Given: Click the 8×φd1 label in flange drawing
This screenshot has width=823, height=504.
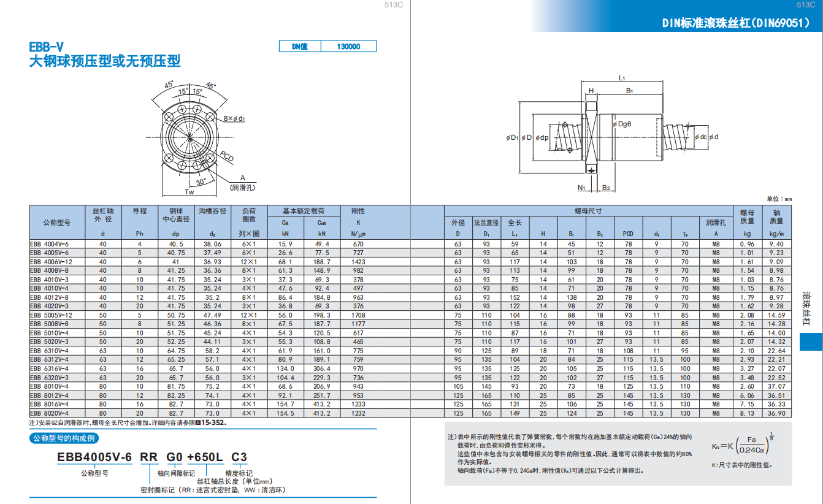Looking at the screenshot, I should pyautogui.click(x=235, y=118).
